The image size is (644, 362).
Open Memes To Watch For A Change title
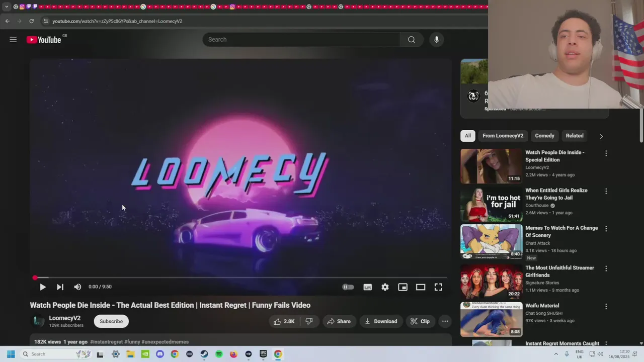[561, 231]
